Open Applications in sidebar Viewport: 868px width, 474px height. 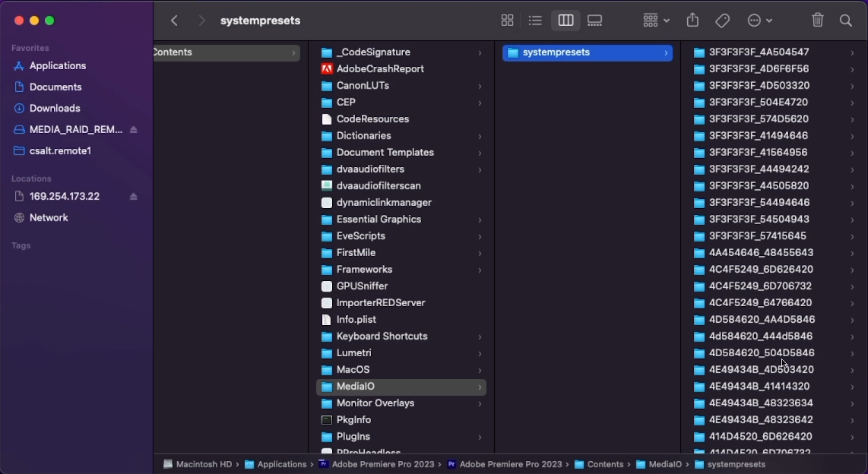57,66
